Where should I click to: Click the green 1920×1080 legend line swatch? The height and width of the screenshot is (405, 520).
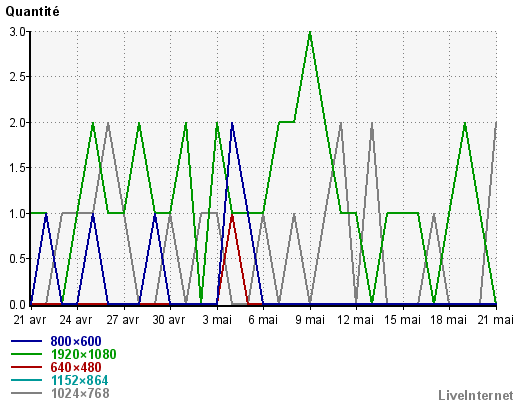27,354
